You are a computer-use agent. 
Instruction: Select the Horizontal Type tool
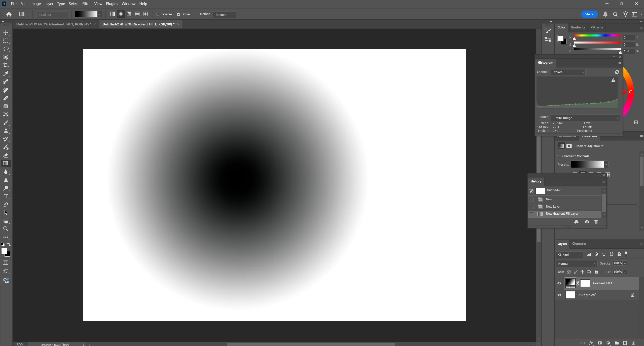(x=6, y=196)
